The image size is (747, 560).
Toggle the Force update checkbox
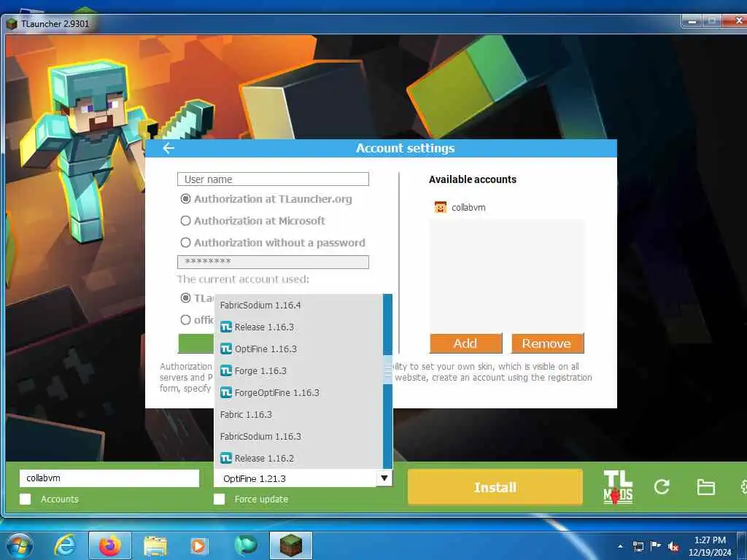pyautogui.click(x=219, y=499)
